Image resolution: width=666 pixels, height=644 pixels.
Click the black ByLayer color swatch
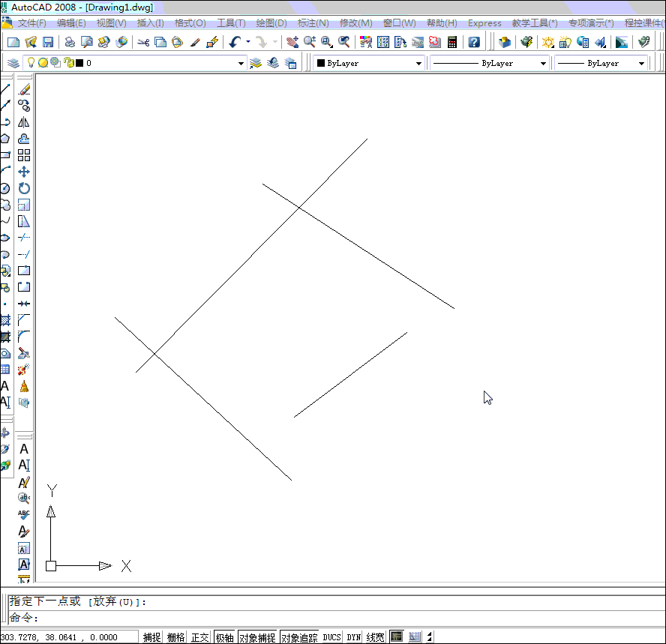click(321, 63)
